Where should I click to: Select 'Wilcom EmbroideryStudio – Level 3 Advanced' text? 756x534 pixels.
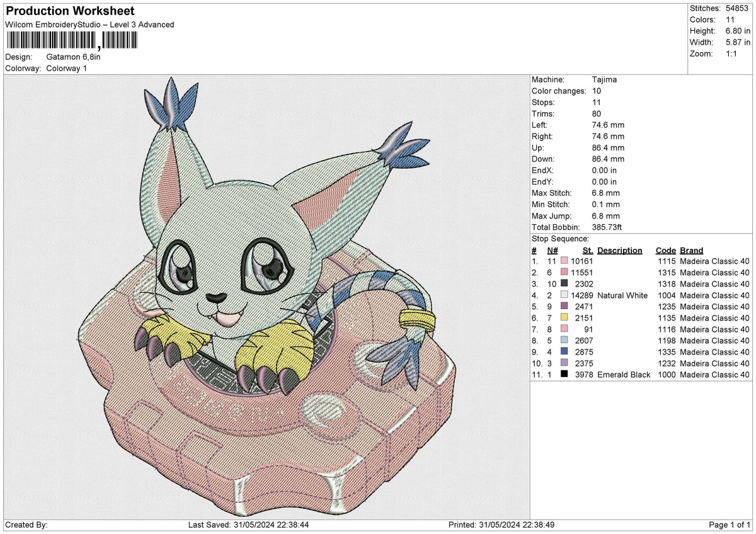[89, 25]
